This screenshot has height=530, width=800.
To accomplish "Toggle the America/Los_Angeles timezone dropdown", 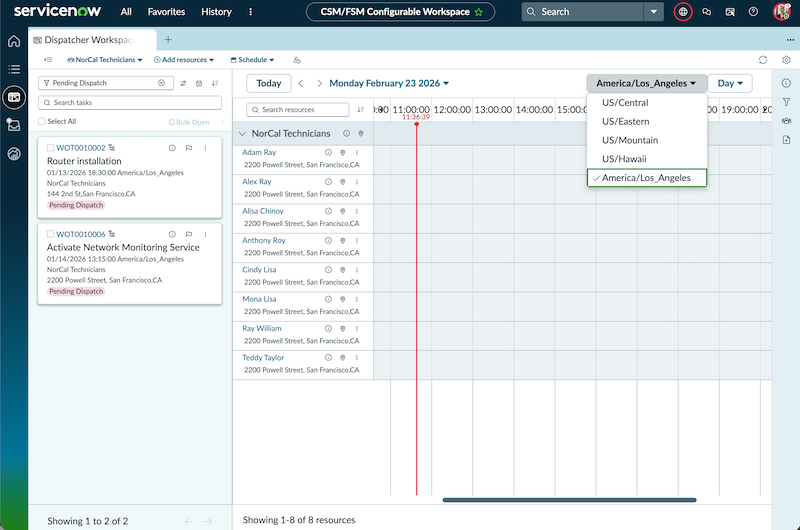I will (646, 83).
